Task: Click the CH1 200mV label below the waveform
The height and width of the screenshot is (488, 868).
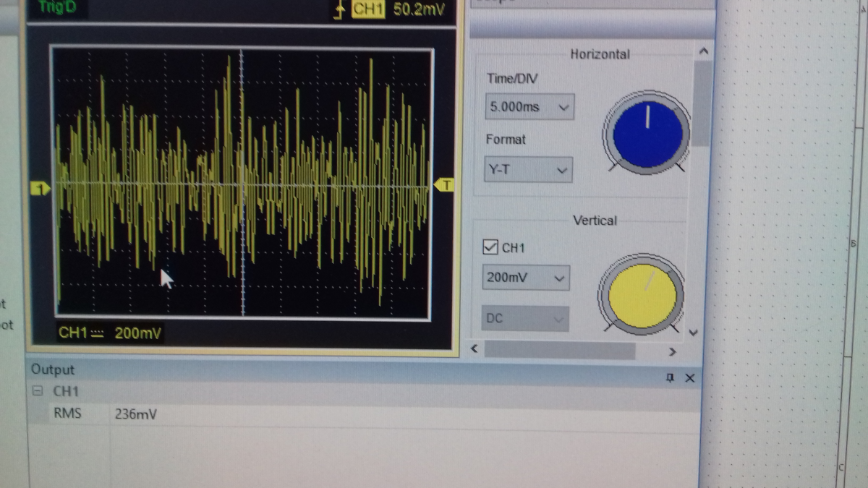Action: 110,333
